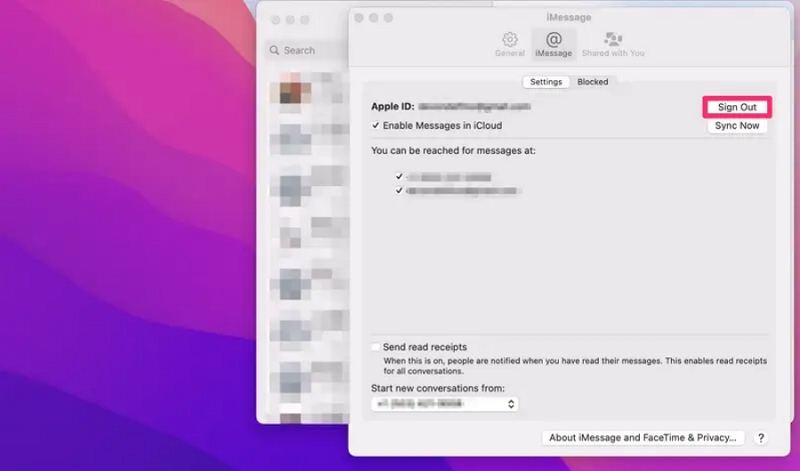800x471 pixels.
Task: Click the blurred Apple ID email address
Action: point(474,107)
